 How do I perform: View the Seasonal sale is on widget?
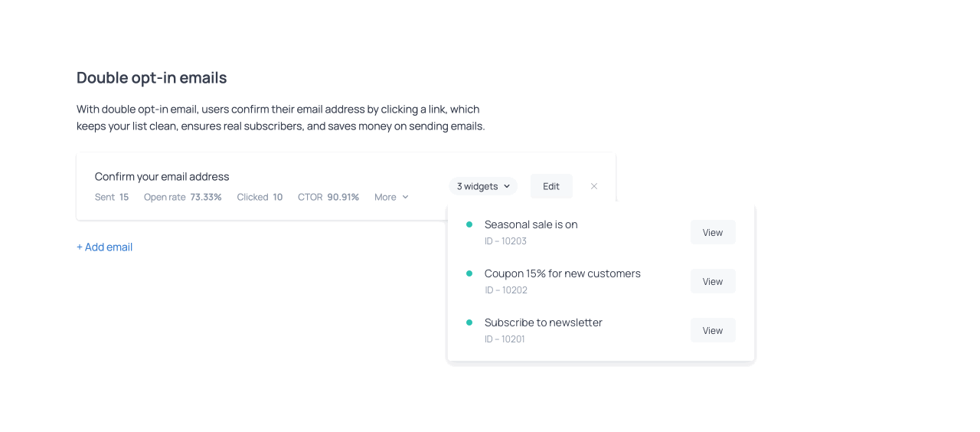point(712,232)
